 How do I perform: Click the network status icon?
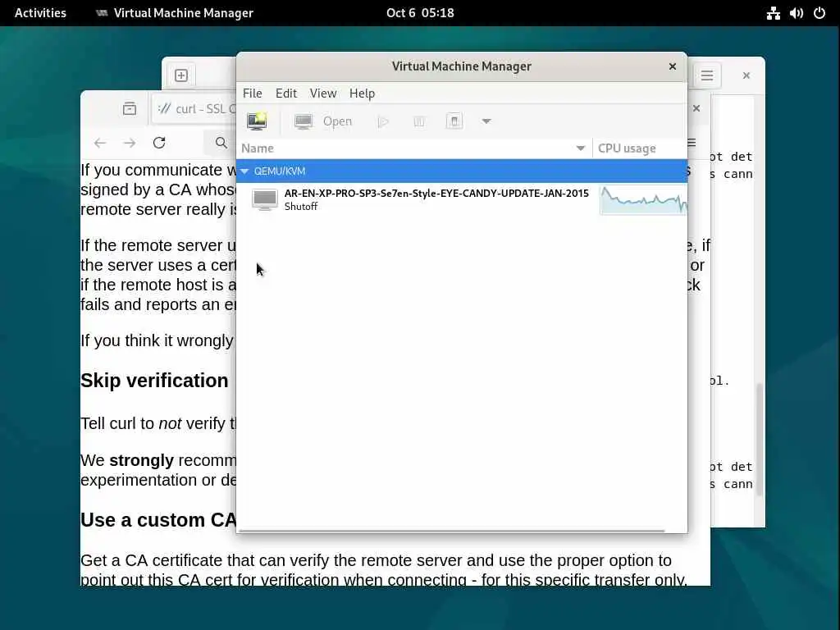(x=773, y=13)
